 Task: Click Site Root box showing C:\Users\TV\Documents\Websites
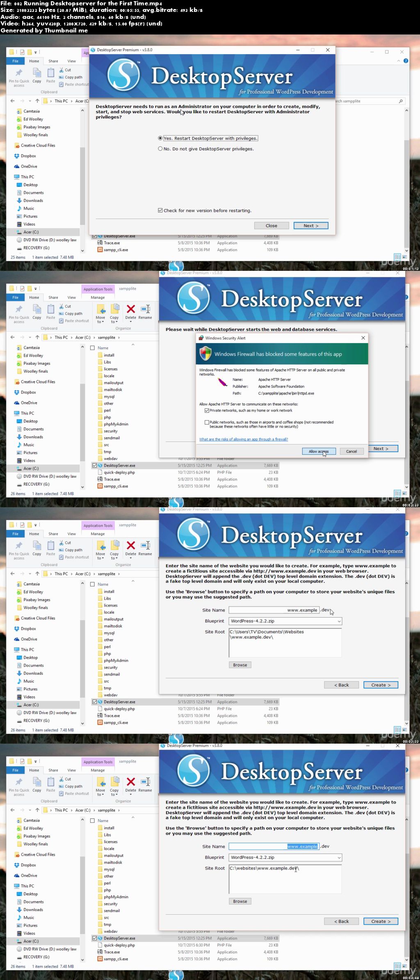285,643
